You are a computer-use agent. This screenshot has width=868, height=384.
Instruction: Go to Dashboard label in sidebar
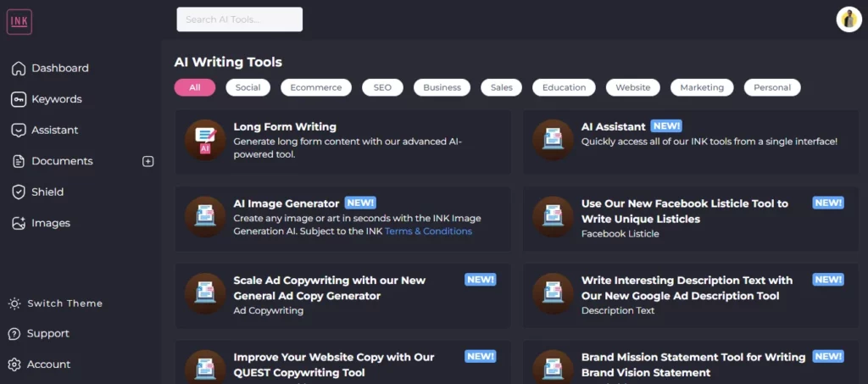60,68
